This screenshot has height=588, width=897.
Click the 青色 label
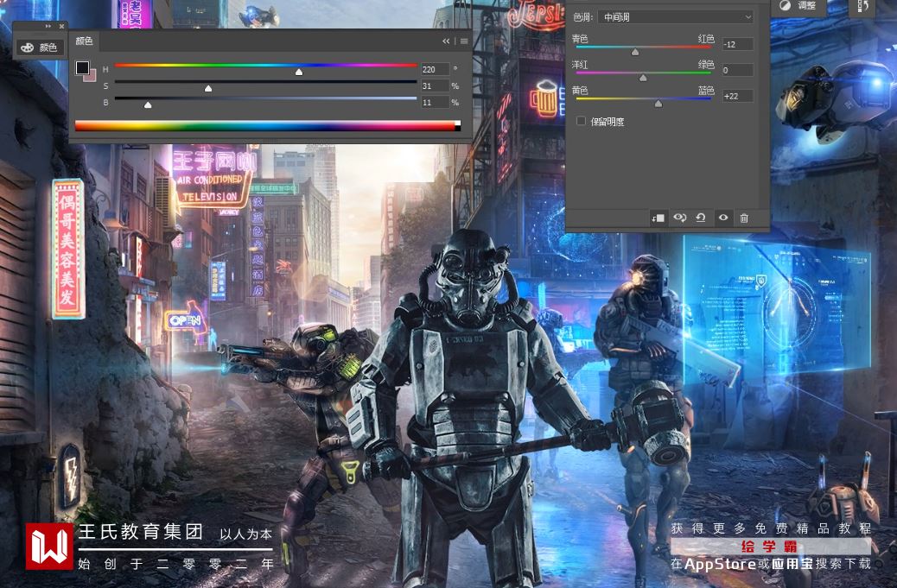(580, 38)
